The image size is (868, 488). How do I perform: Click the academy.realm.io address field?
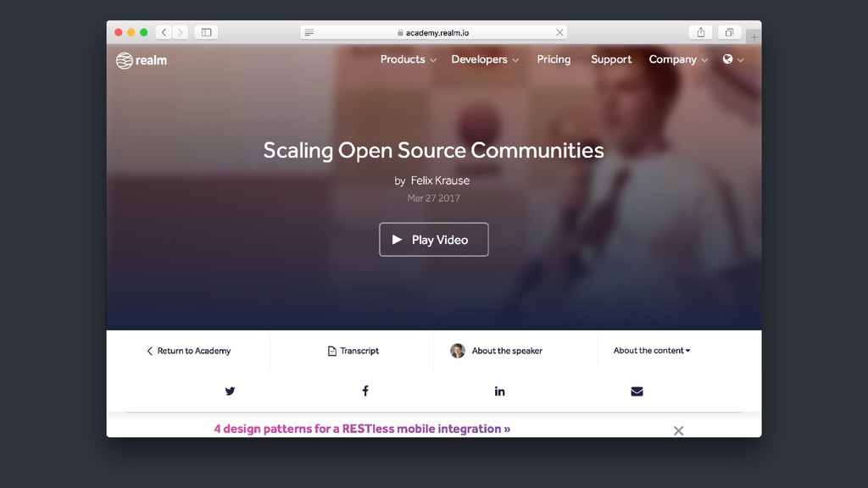point(433,33)
